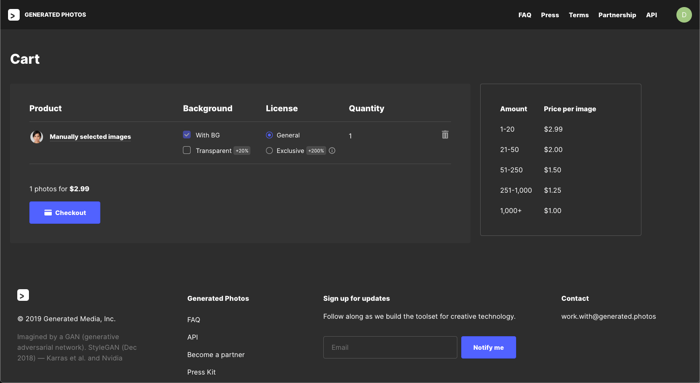
Task: Click the Checkout button
Action: [65, 212]
